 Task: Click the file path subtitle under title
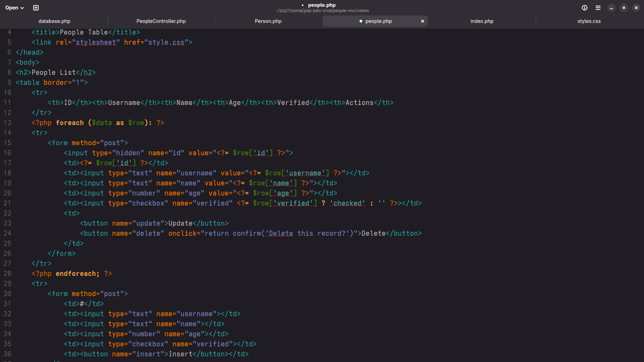[322, 11]
